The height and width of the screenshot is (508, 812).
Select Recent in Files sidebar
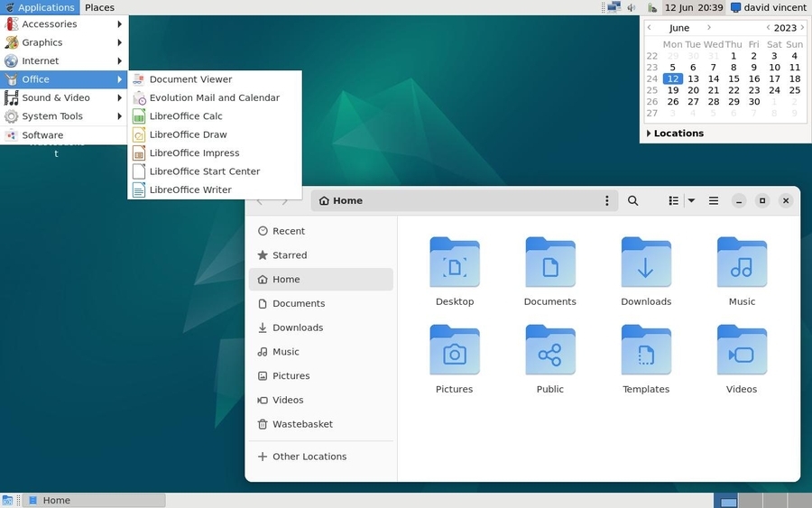click(321, 231)
